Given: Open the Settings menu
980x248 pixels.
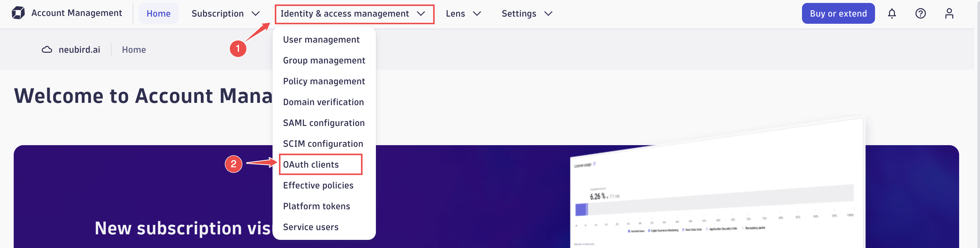Looking at the screenshot, I should (x=527, y=13).
